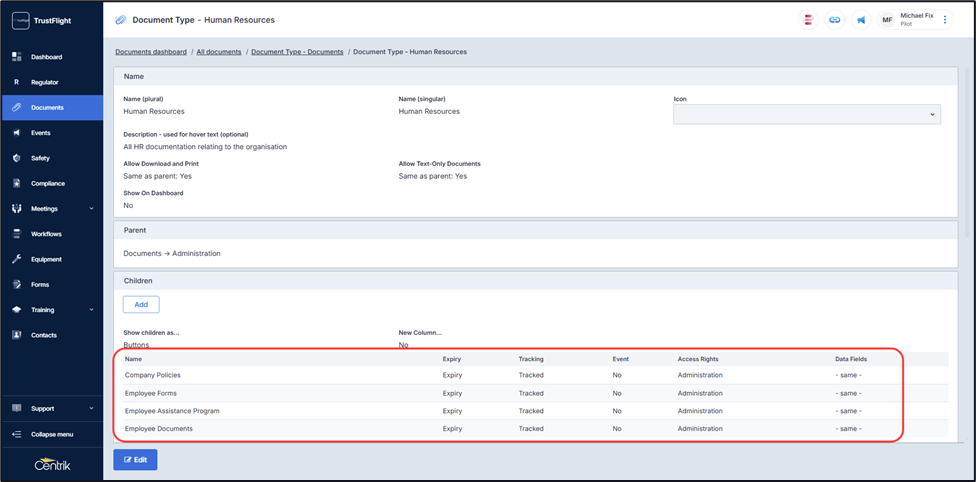Screen dimensions: 976x482
Task: Click the blue Edit button
Action: point(135,460)
